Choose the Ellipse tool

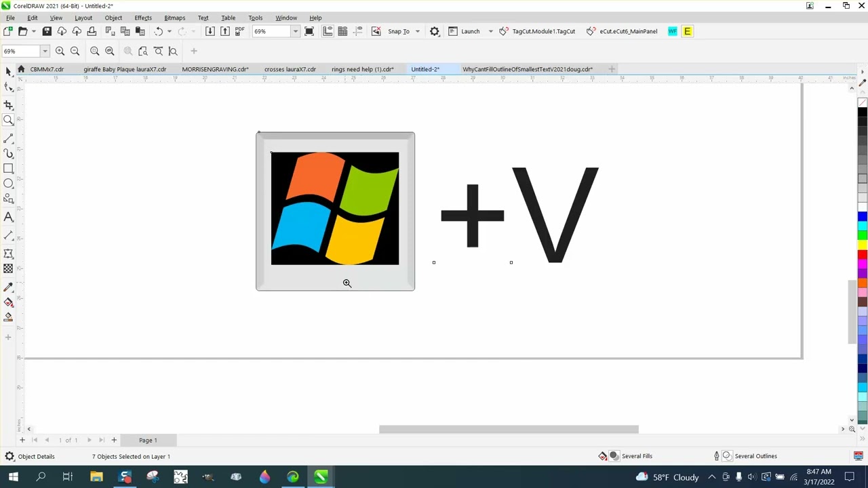click(x=9, y=182)
